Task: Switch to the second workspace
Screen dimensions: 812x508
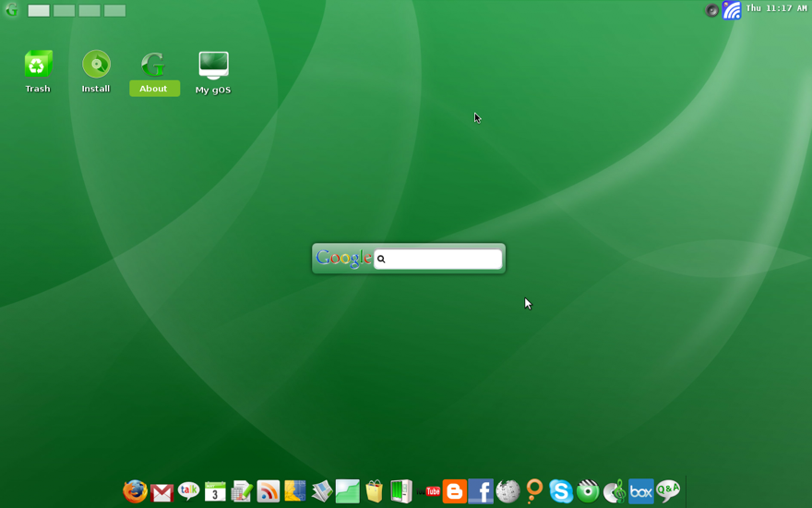Action: [65, 10]
